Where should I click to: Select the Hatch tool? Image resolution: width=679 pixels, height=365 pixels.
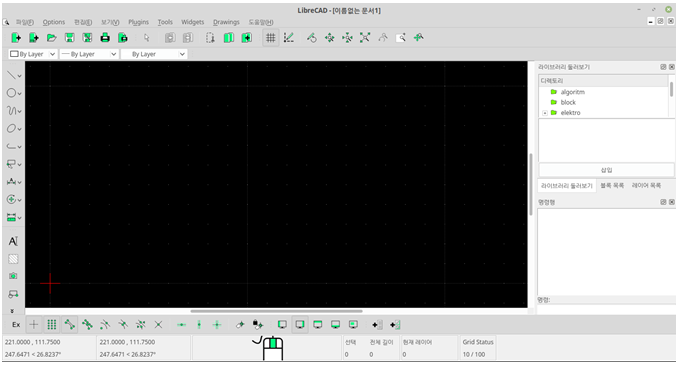click(13, 259)
